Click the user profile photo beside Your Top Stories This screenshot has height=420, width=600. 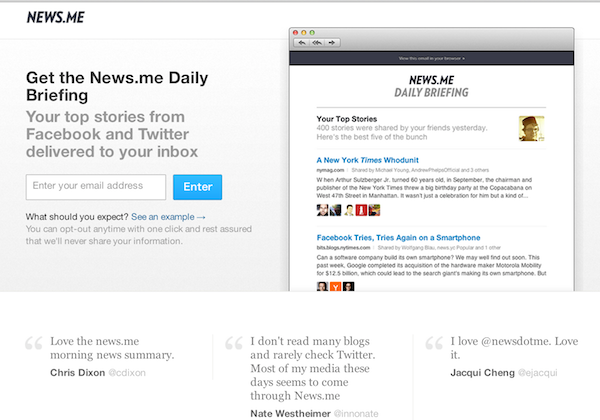click(x=531, y=128)
